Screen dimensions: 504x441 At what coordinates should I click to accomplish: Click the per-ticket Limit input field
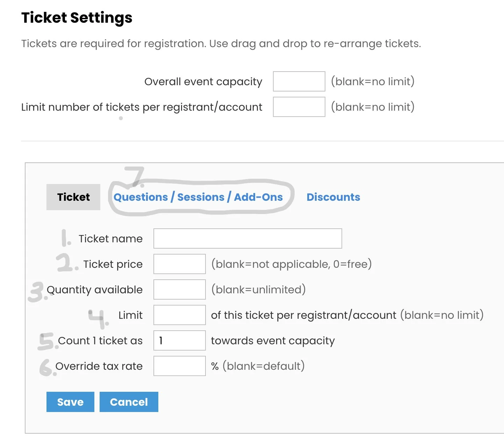(179, 315)
